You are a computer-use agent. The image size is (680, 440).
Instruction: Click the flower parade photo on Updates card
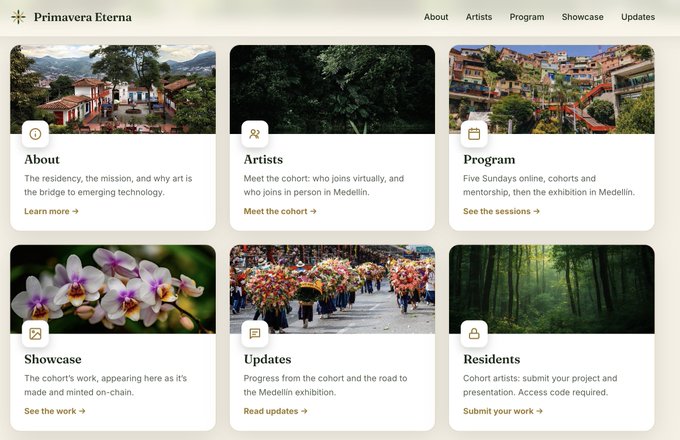click(332, 289)
